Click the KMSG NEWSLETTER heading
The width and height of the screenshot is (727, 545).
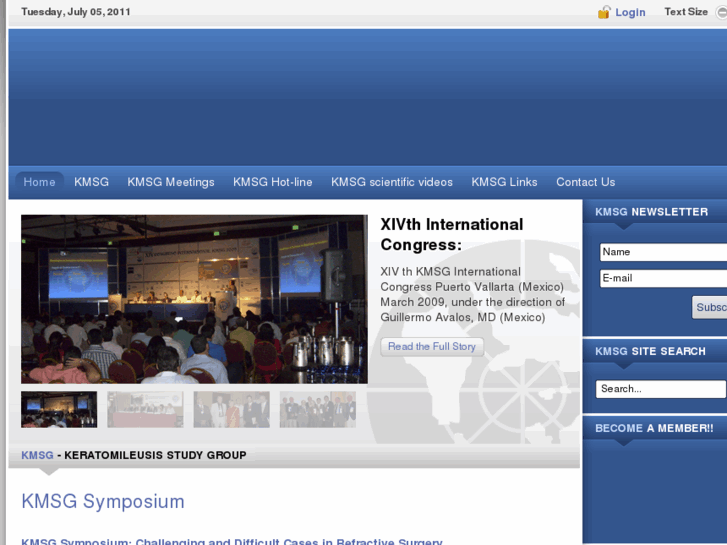651,212
